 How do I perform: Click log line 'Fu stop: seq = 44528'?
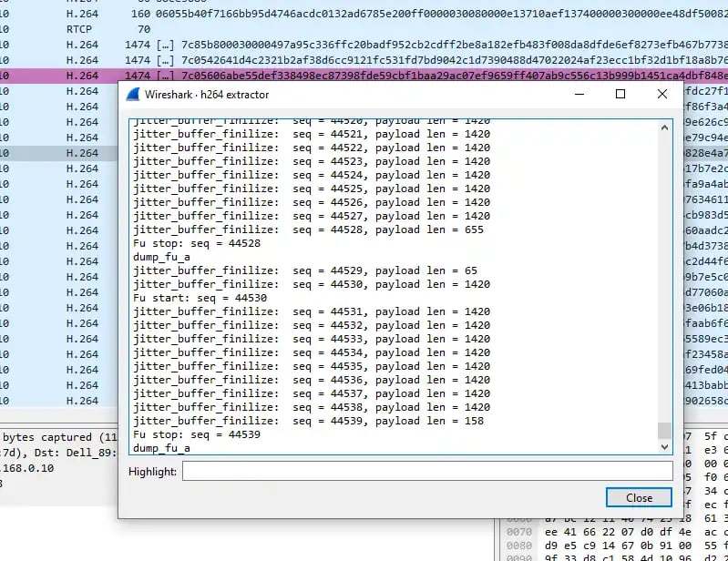click(x=197, y=243)
